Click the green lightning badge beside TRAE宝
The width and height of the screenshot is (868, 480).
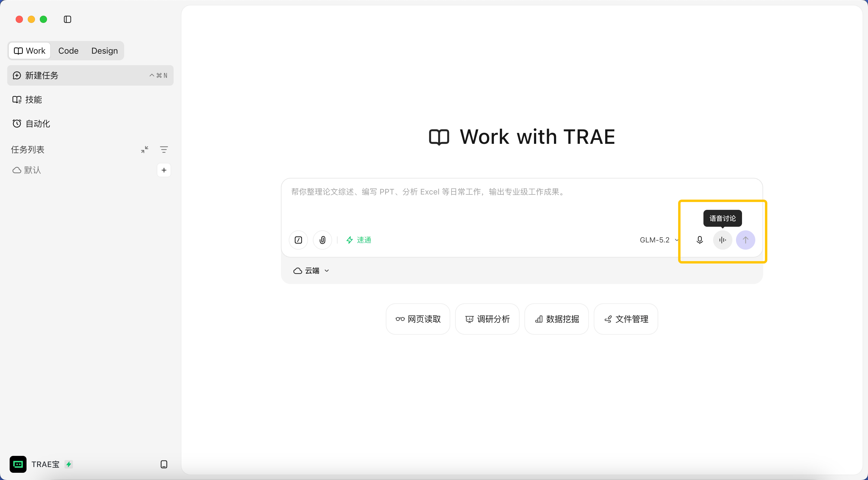tap(69, 464)
